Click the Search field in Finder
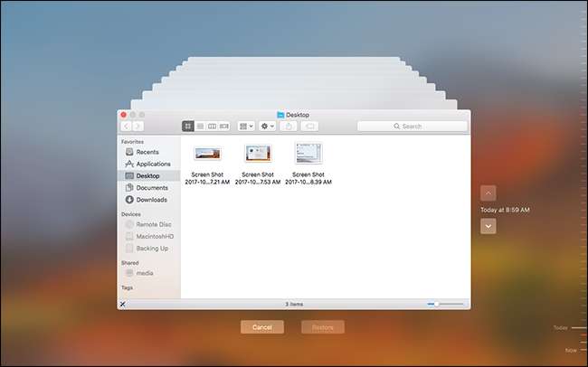This screenshot has width=588, height=367. coord(411,127)
